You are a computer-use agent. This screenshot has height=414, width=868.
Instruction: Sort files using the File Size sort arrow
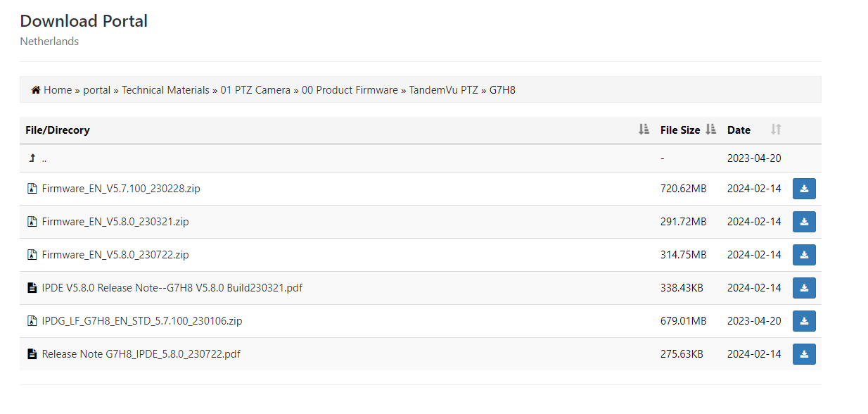tap(710, 130)
